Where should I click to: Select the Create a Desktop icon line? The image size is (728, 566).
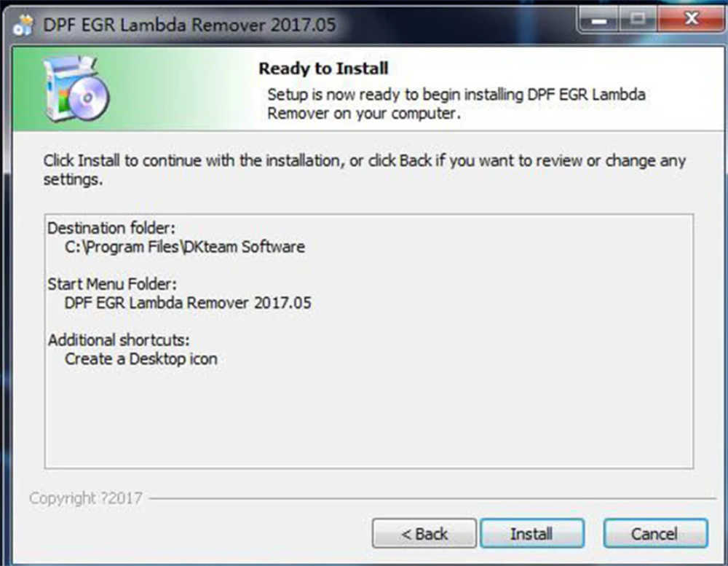(x=141, y=358)
